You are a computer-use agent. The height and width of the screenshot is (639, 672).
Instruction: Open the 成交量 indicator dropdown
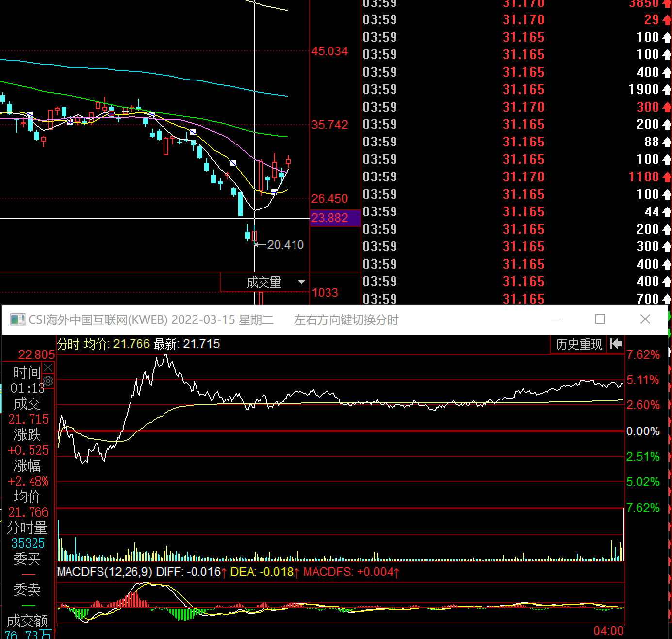301,282
